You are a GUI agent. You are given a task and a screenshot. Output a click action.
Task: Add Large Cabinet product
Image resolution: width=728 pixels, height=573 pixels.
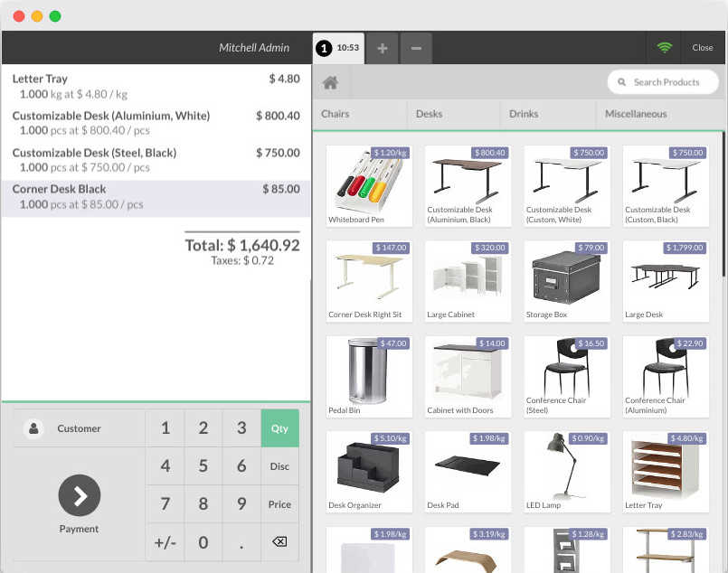coord(468,281)
